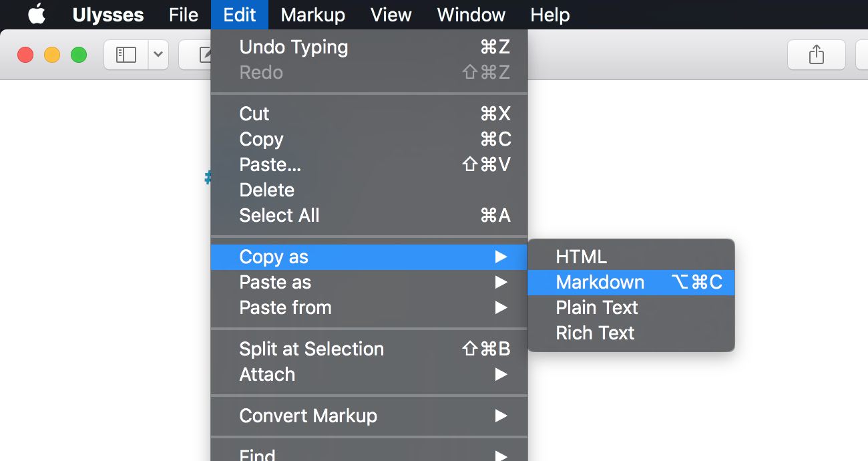
Task: Choose Split at Selection
Action: pyautogui.click(x=369, y=349)
